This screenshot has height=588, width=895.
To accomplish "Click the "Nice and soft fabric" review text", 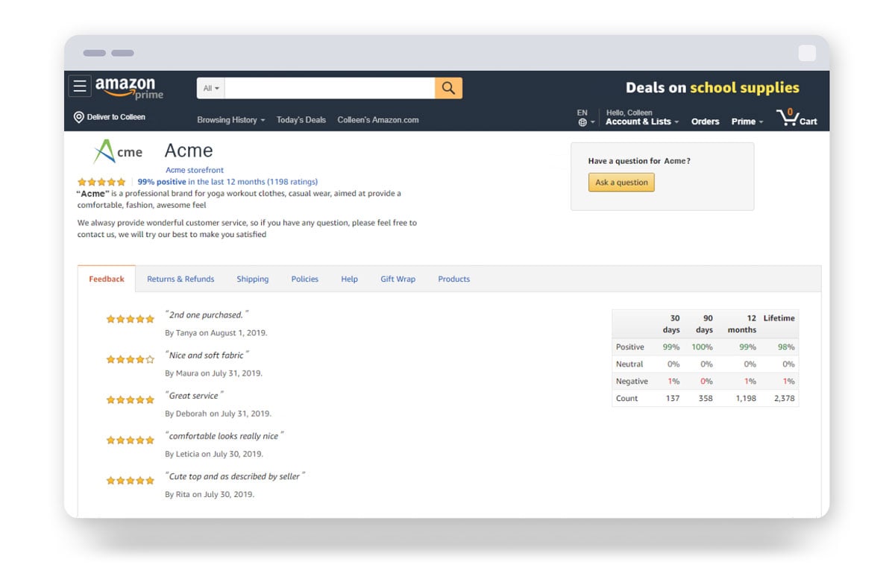I will 207,355.
